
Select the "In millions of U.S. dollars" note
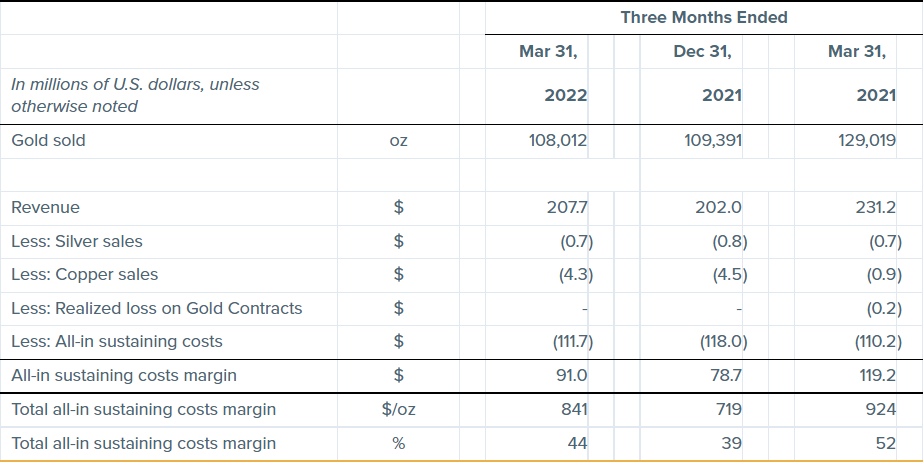[135, 95]
